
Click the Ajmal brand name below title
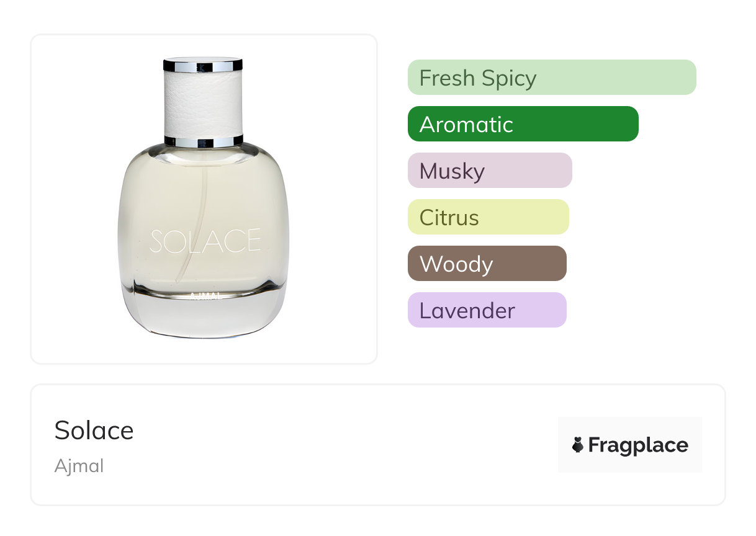coord(79,466)
